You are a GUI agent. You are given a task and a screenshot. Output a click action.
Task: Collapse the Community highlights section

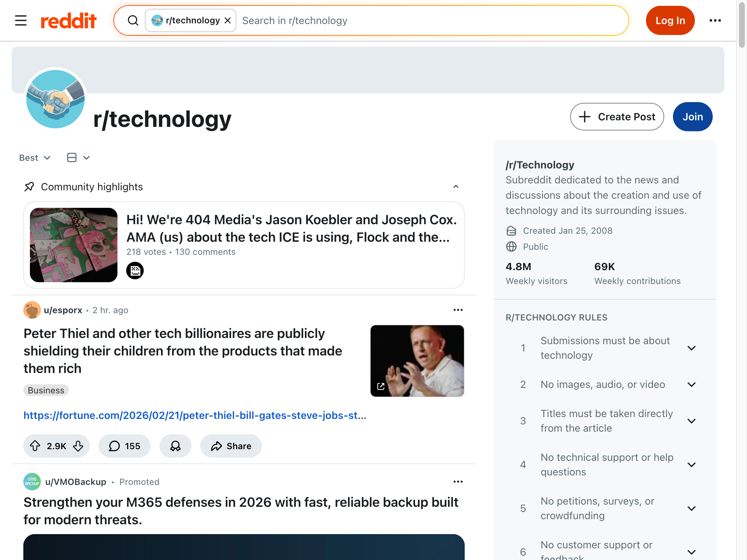point(456,187)
